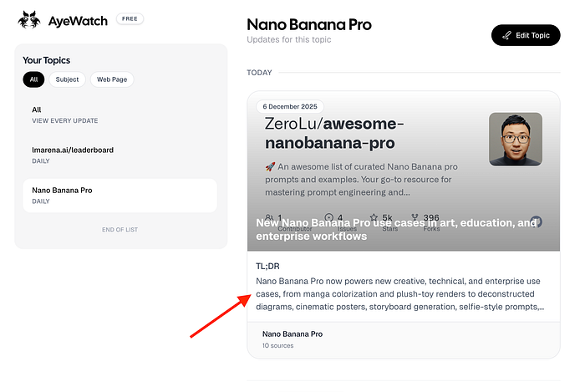The image size is (585, 392).
Task: Click the pencil icon in Edit Topic
Action: pos(506,35)
